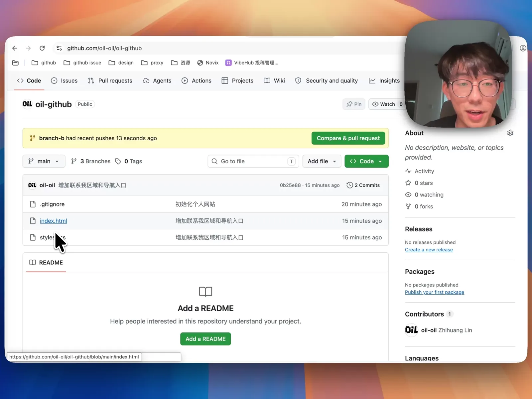Click the address bar URL

(104, 48)
